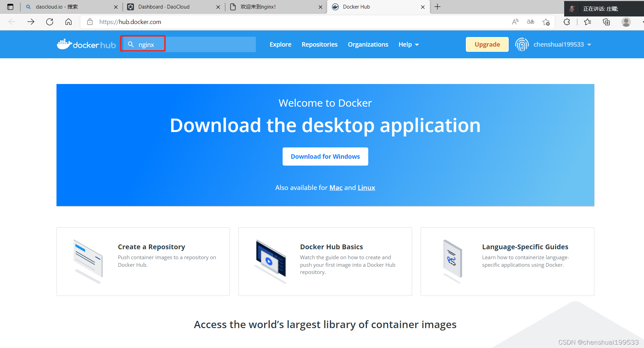Open the Explore menu item
Screen dimensions: 644x348
(281, 45)
